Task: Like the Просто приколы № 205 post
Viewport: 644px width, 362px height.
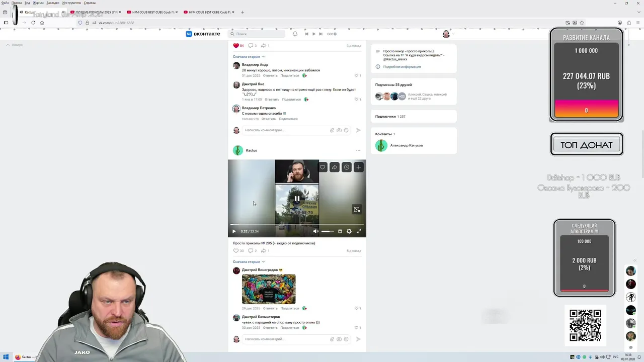Action: coord(238,251)
